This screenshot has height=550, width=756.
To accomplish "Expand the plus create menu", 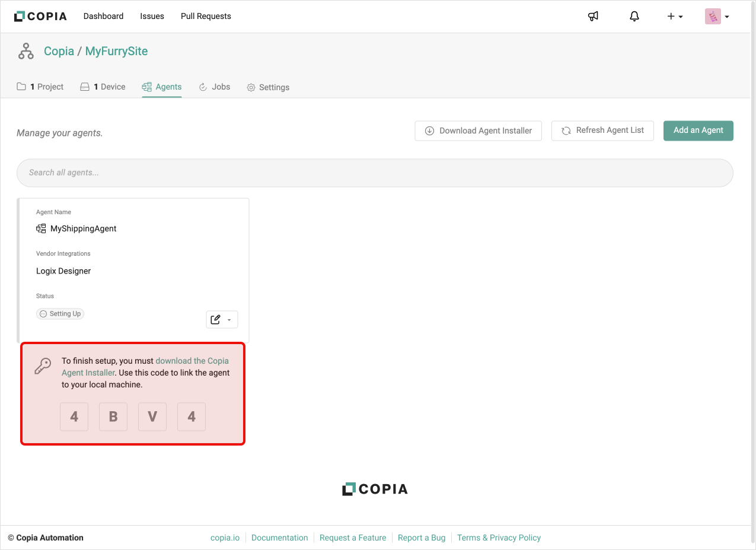I will point(675,17).
